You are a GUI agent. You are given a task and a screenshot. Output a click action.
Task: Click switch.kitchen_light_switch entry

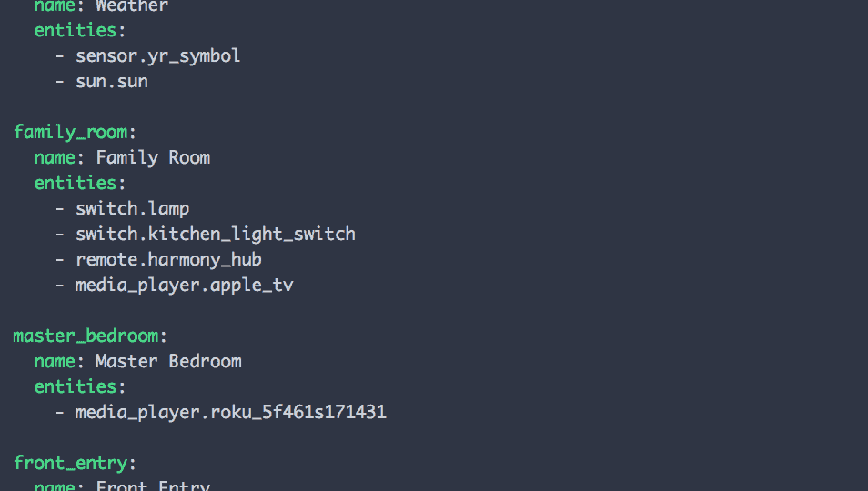[216, 235]
